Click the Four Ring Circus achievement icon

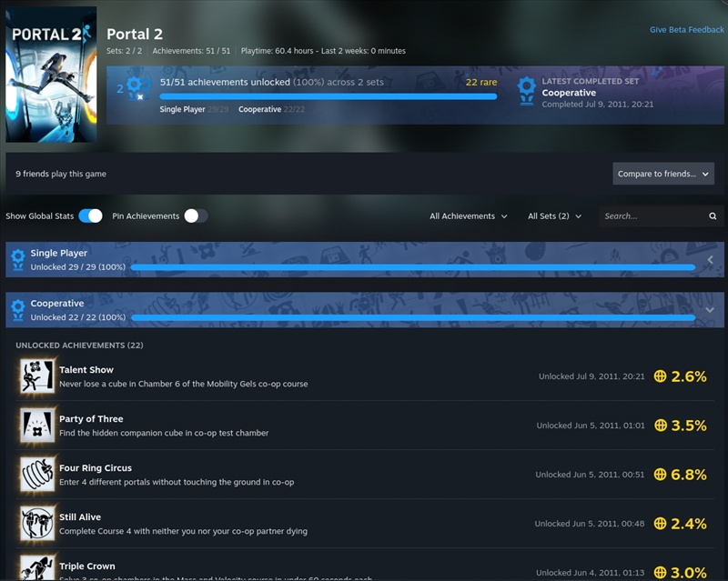point(37,475)
